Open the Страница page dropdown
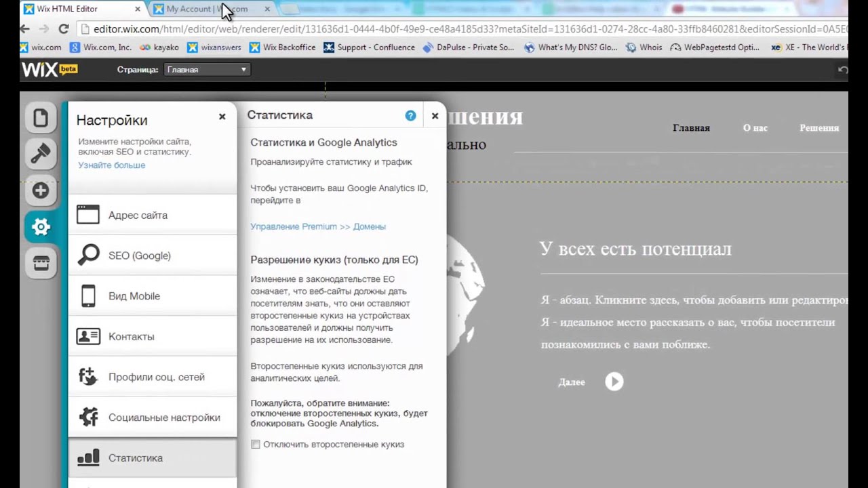Image resolution: width=868 pixels, height=488 pixels. click(207, 69)
